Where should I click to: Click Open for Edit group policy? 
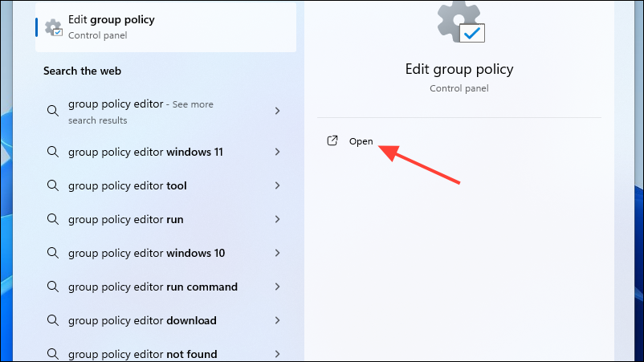pyautogui.click(x=361, y=141)
